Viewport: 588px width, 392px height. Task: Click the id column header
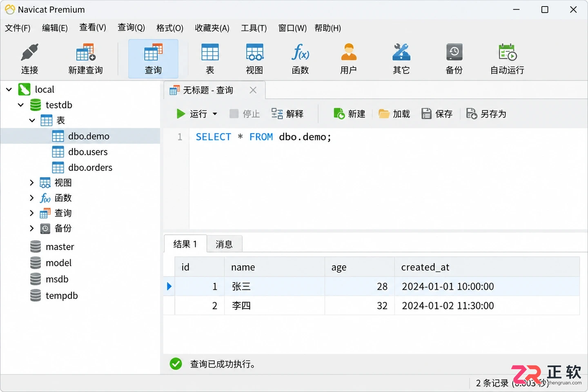200,267
